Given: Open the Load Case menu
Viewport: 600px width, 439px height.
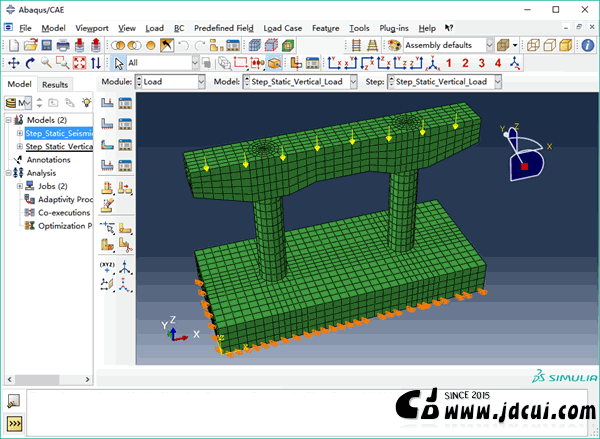Looking at the screenshot, I should click(283, 28).
